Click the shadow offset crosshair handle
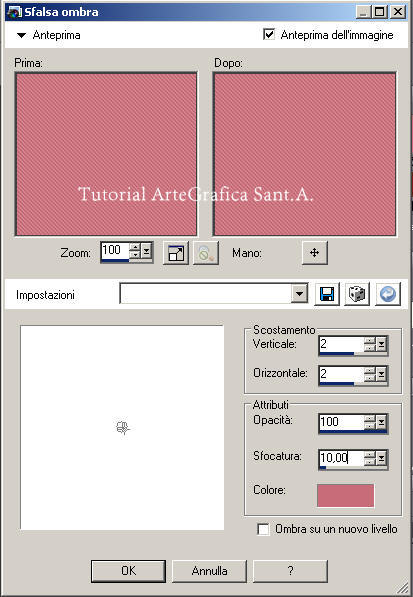 123,428
